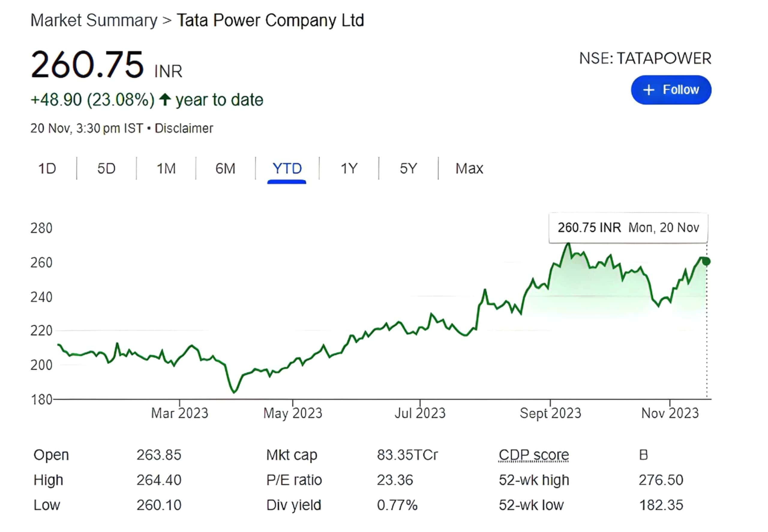The width and height of the screenshot is (768, 532).
Task: Click the Nov 2023 axis label
Action: (670, 413)
